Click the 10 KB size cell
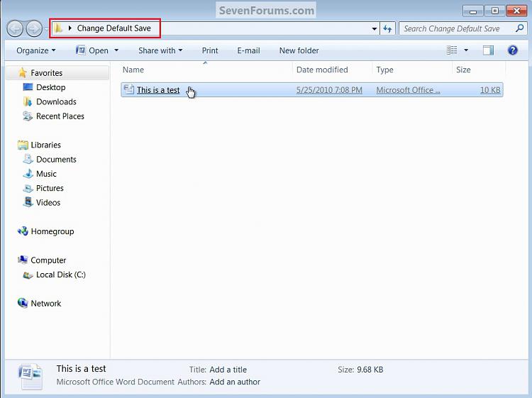Screen dimensions: 532x398 (x=490, y=90)
